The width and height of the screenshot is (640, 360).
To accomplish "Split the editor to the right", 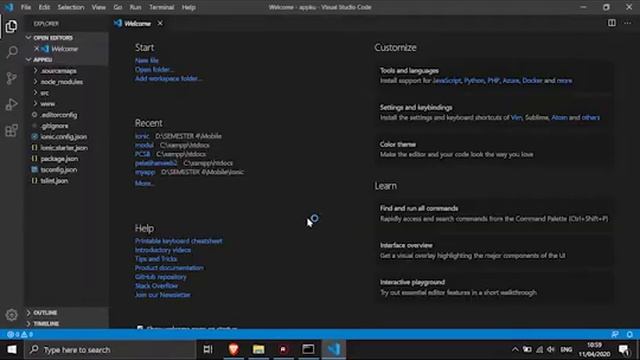I will pyautogui.click(x=611, y=23).
